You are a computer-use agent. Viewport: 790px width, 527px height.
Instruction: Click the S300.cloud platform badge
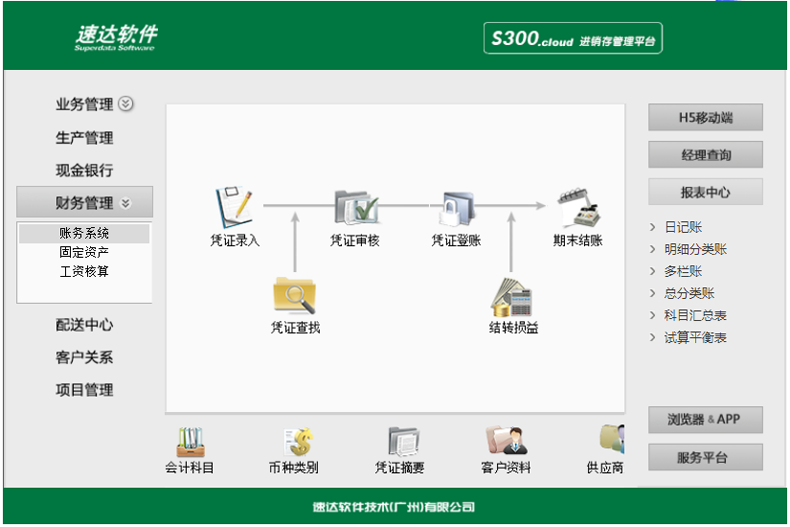573,38
